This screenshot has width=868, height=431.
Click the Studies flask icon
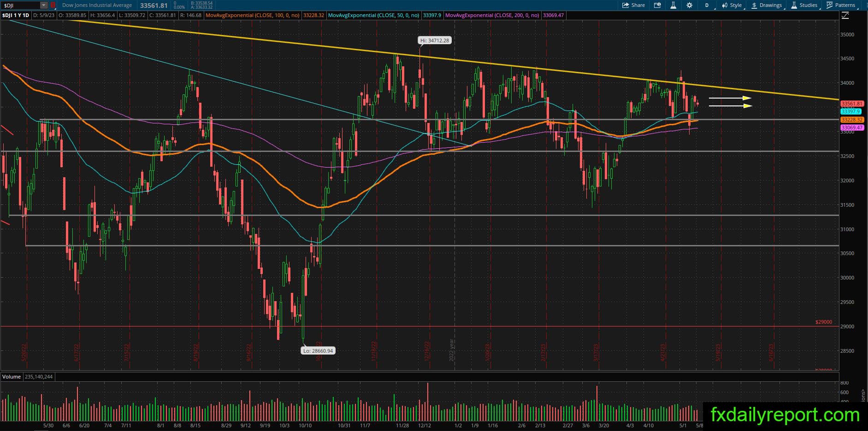pyautogui.click(x=794, y=5)
